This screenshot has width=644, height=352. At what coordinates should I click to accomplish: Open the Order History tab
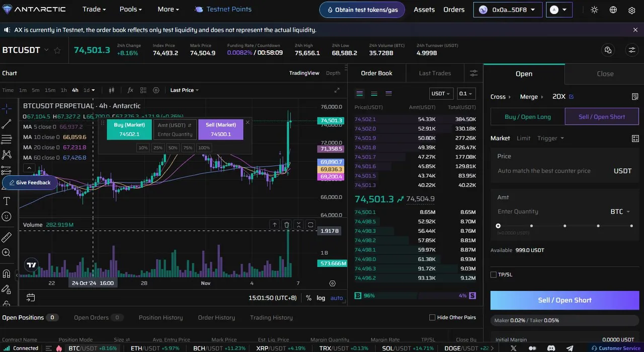click(x=216, y=317)
